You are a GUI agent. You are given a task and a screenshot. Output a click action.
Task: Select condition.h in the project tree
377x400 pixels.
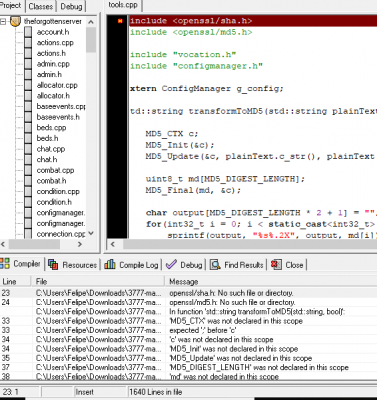pos(54,202)
